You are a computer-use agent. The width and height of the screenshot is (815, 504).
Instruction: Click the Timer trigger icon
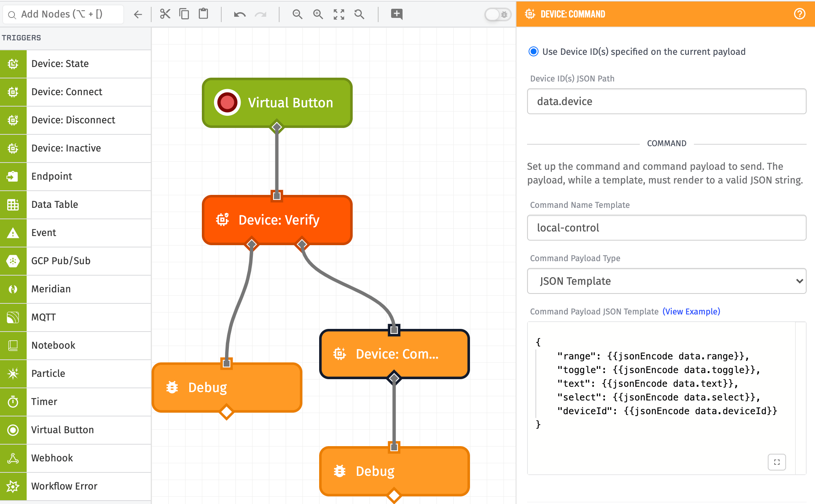13,401
